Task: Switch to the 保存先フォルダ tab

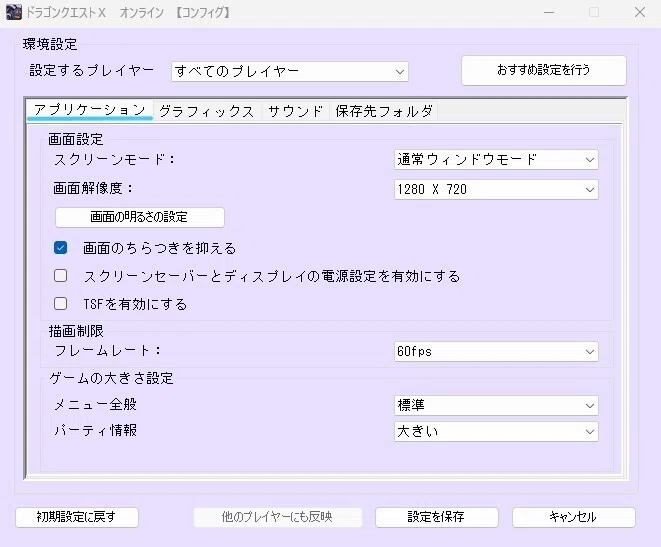Action: click(384, 111)
